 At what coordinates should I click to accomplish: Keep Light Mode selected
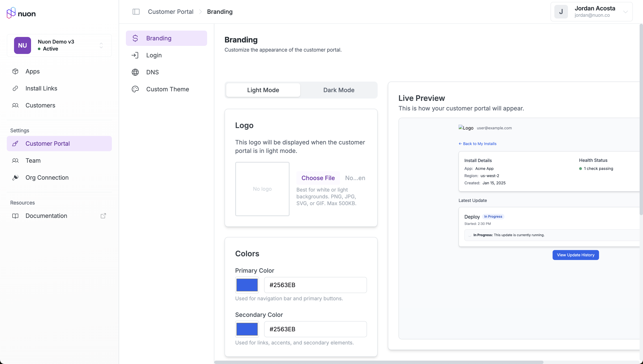(263, 90)
